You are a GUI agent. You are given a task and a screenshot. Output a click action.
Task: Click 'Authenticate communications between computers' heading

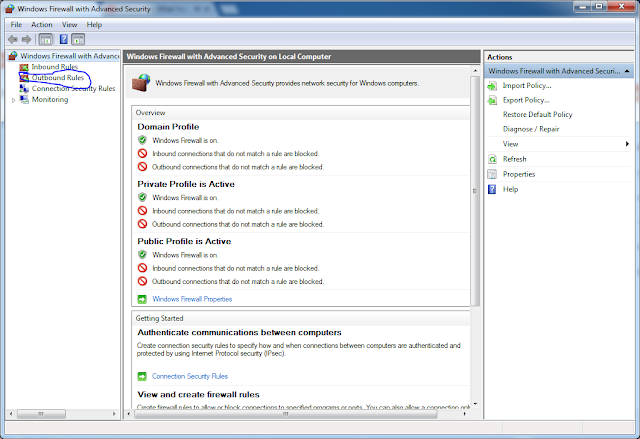(x=239, y=333)
